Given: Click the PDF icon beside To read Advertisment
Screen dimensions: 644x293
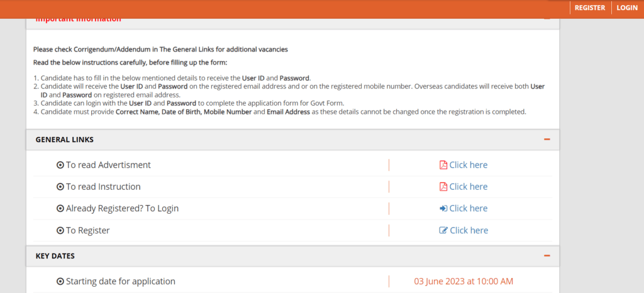Looking at the screenshot, I should (x=443, y=165).
